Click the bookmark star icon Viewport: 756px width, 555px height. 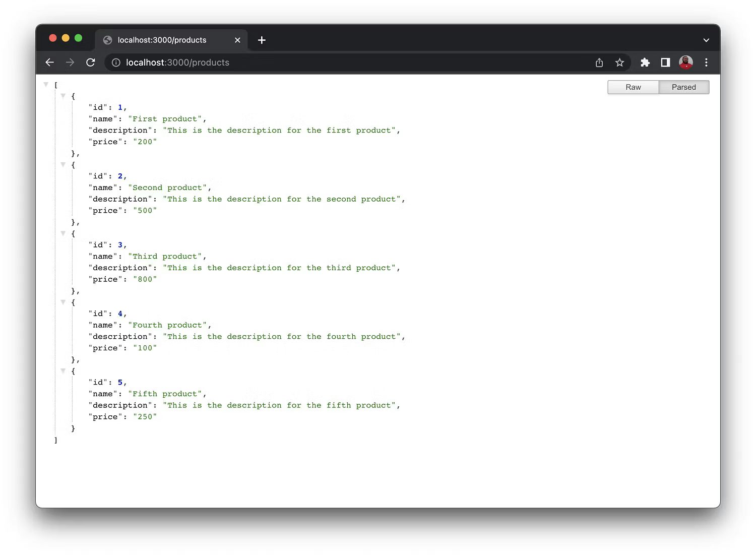pos(619,62)
